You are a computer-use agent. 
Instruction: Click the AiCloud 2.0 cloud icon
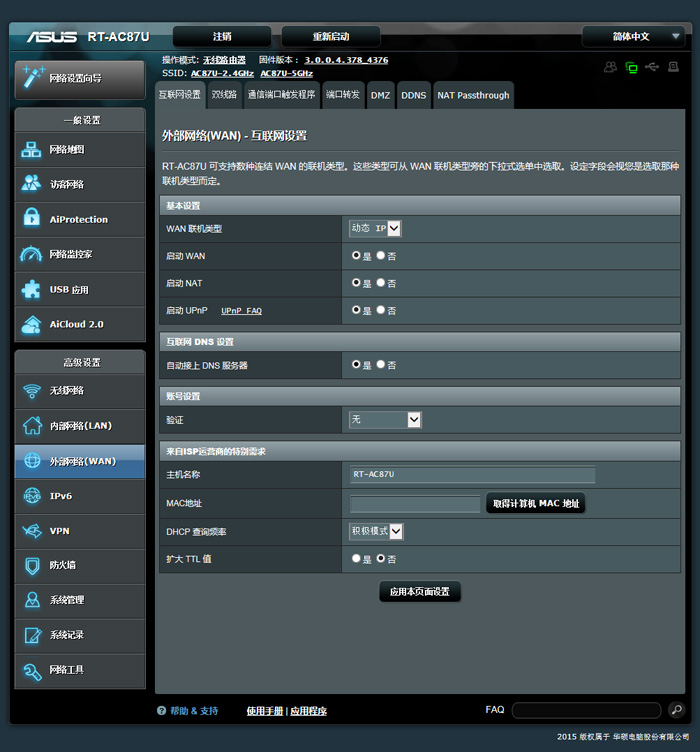click(31, 324)
